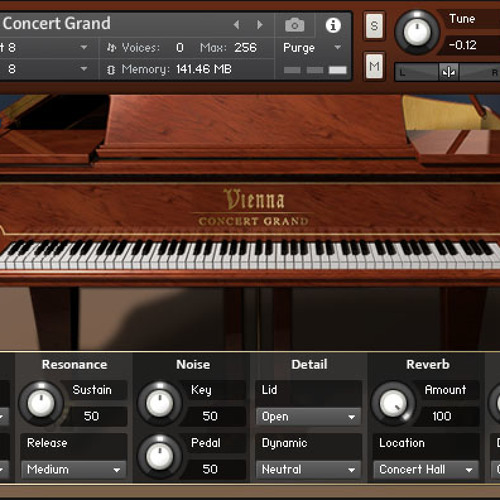Click the Reverb Amount value 100
Screen dimensions: 500x500
point(442,416)
